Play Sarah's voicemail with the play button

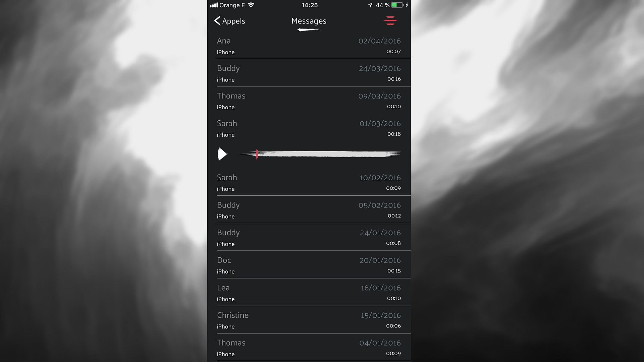pyautogui.click(x=222, y=154)
